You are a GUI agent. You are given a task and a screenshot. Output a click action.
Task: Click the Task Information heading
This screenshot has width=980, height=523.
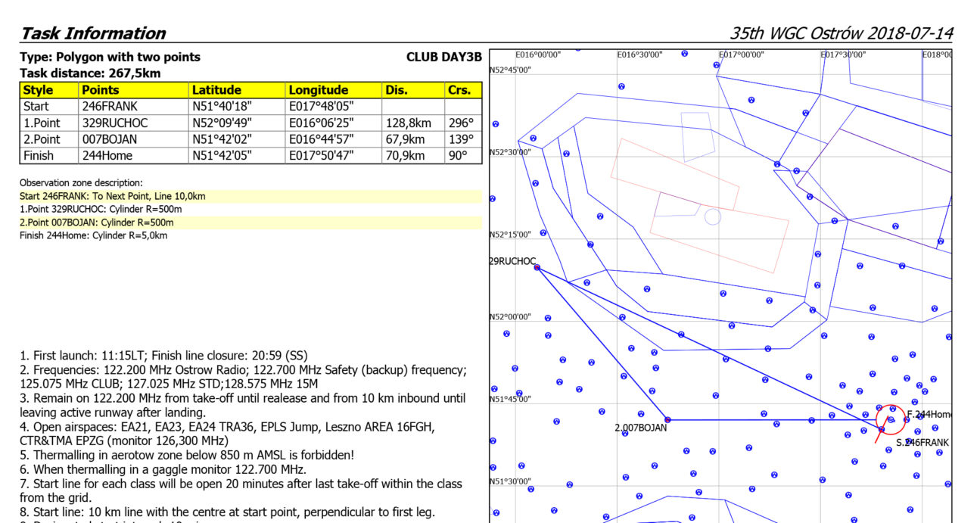93,33
